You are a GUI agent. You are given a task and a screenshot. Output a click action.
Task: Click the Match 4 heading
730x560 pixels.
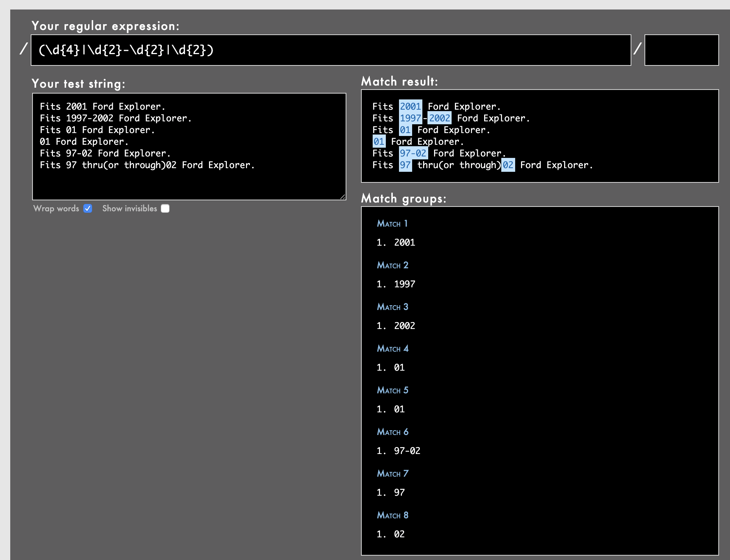pyautogui.click(x=392, y=348)
